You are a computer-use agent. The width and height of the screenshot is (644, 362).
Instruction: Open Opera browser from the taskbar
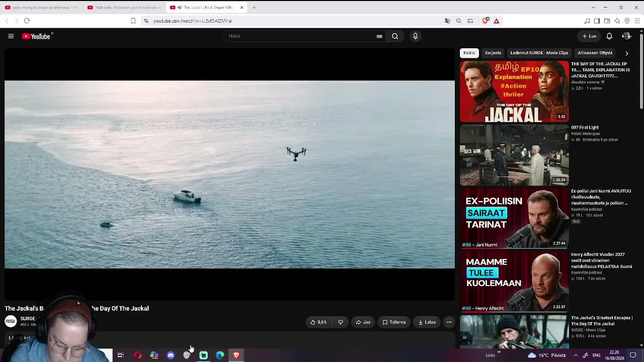137,355
